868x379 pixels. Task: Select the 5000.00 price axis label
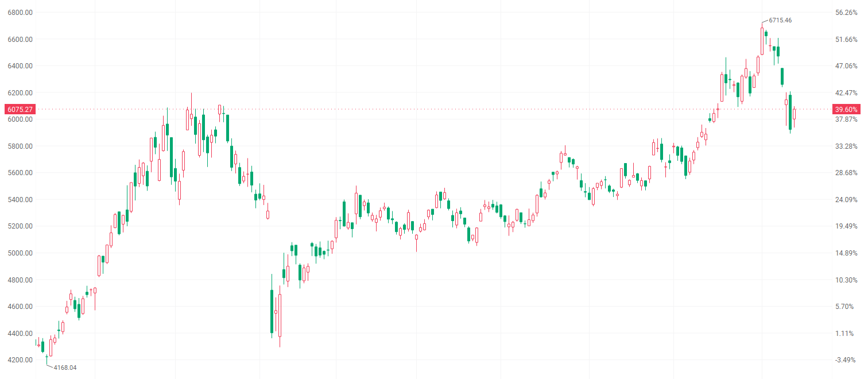point(20,253)
